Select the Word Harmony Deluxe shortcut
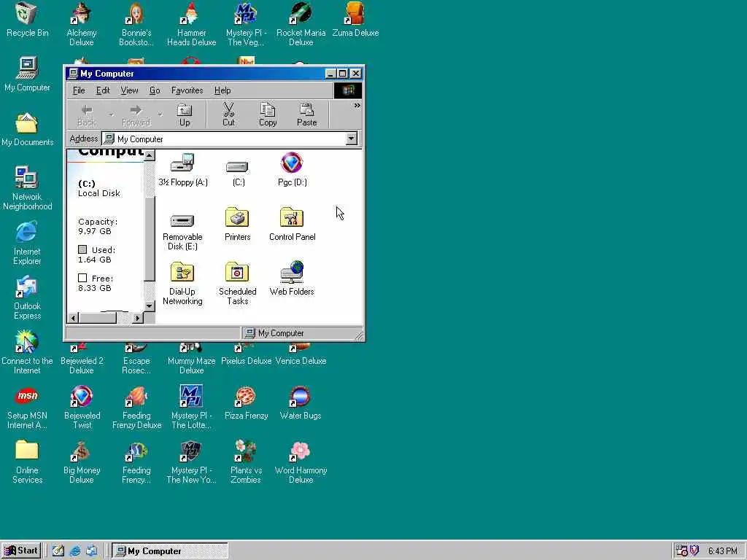 (x=301, y=462)
